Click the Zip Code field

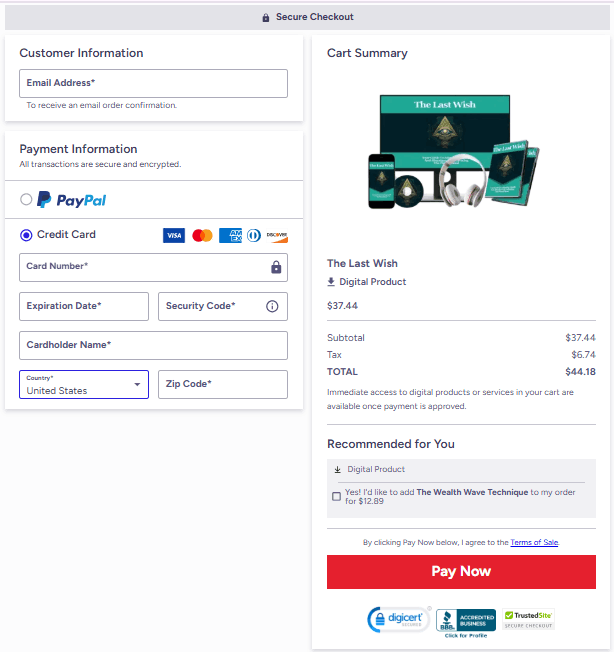[223, 385]
